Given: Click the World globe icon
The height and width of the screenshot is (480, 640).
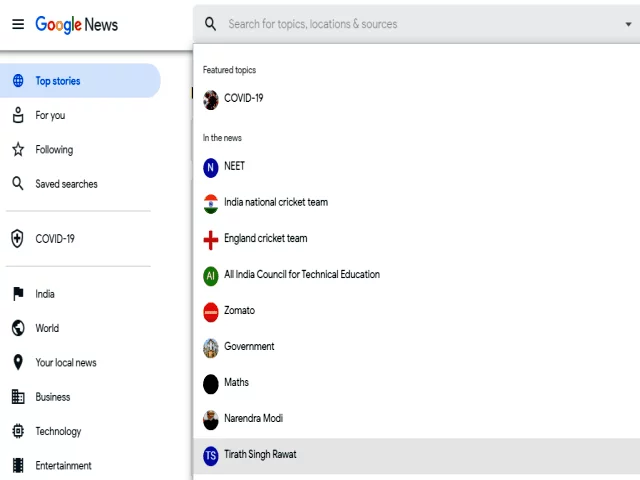Looking at the screenshot, I should pyautogui.click(x=18, y=328).
